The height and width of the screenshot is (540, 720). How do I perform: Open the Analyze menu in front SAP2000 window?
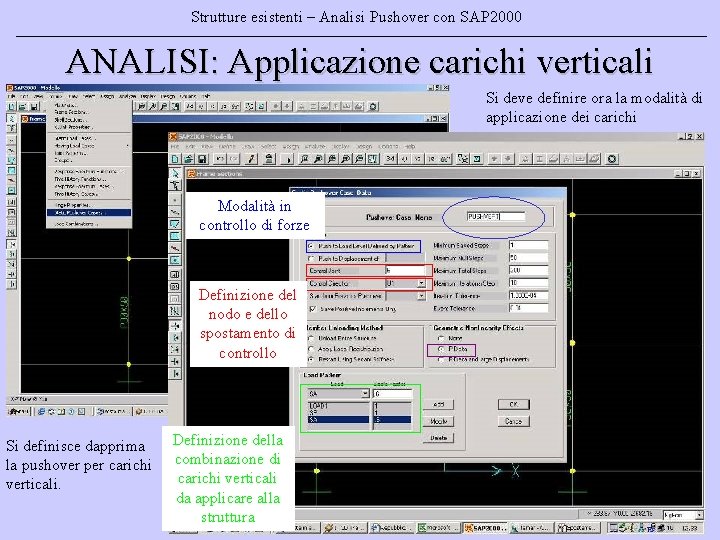(315, 146)
